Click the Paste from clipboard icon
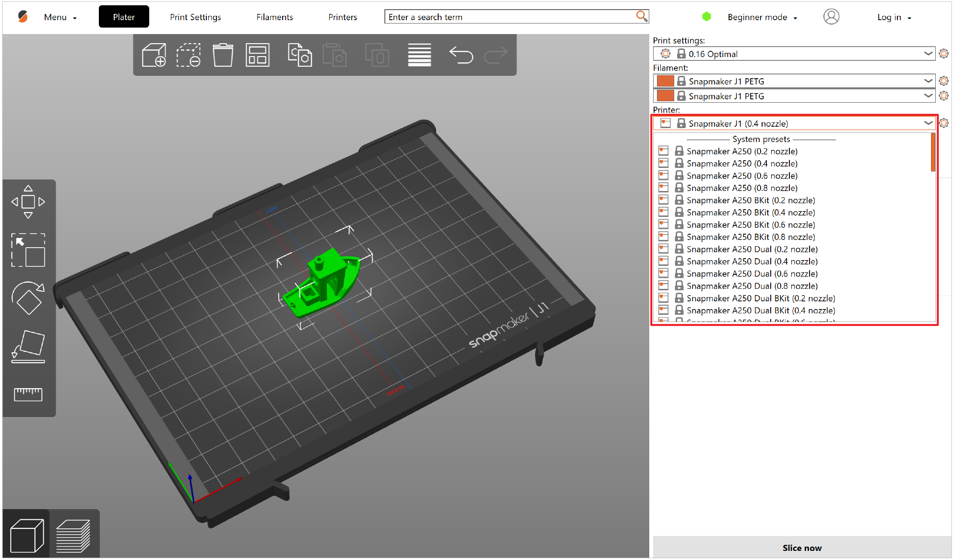The image size is (954, 560). point(334,55)
